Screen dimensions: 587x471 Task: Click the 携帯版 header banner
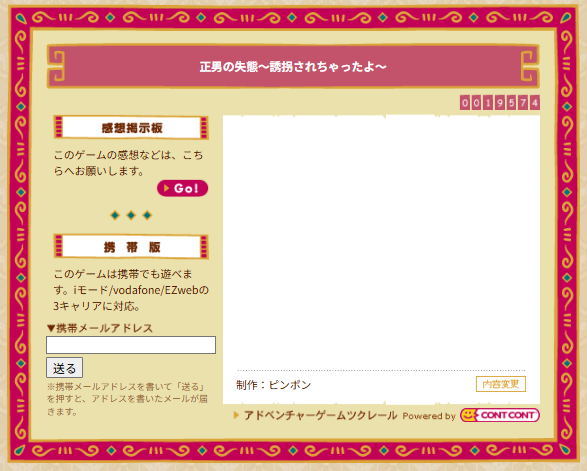pos(131,247)
